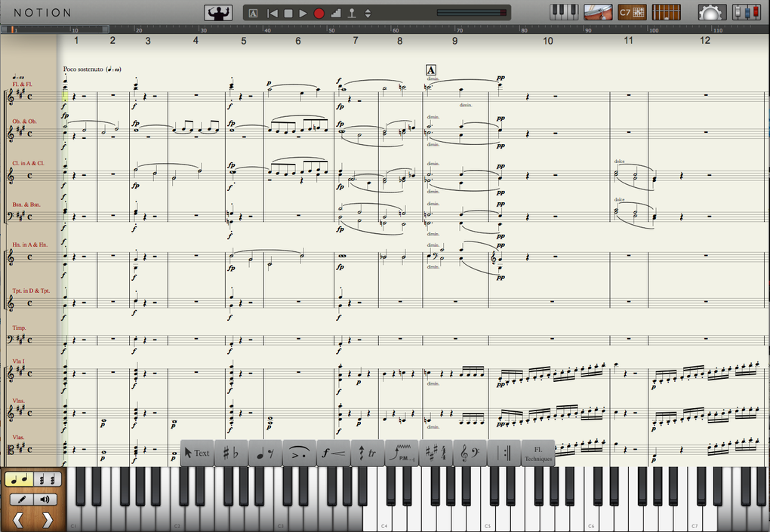Open the dynamics and hairpin palette
The image size is (770, 532).
(x=334, y=453)
